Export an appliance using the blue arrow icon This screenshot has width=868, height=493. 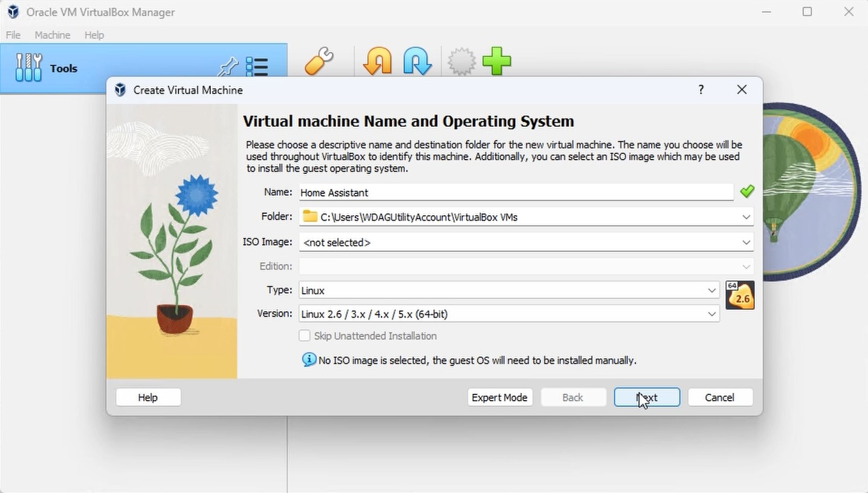[417, 61]
